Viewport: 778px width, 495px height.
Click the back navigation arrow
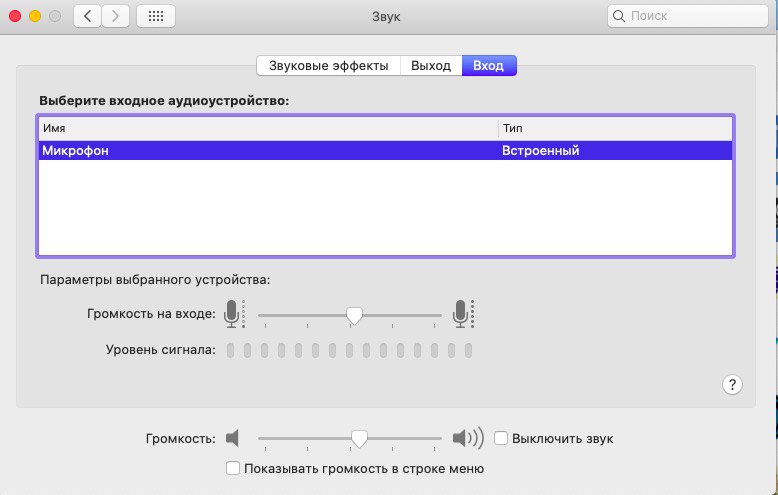coord(88,16)
